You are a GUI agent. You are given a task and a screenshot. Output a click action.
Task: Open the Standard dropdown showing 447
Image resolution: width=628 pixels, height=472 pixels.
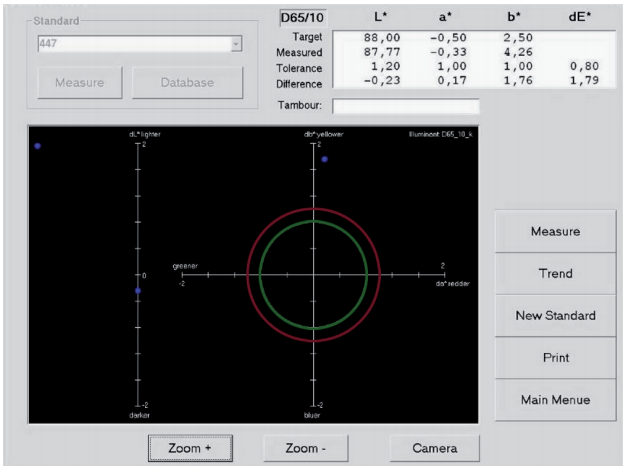(139, 44)
